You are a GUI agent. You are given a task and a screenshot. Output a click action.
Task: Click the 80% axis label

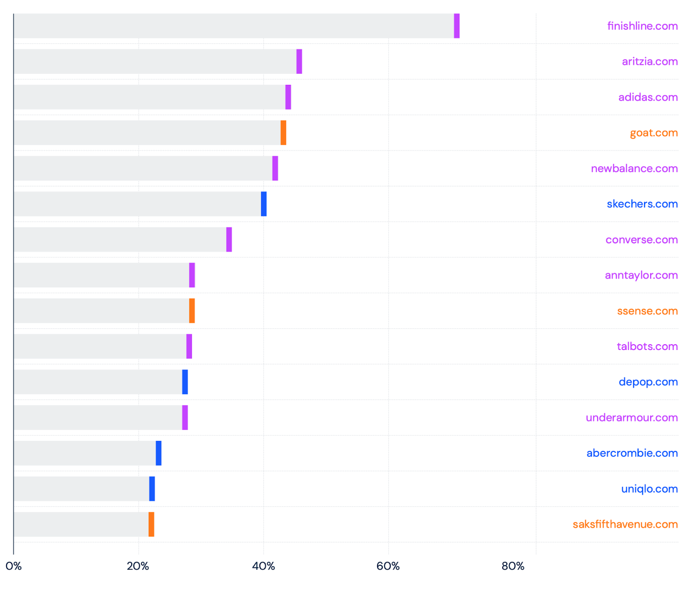pos(513,566)
